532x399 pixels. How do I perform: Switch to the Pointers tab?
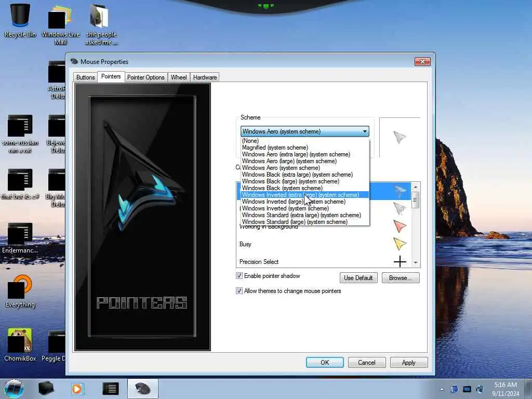[x=111, y=76]
